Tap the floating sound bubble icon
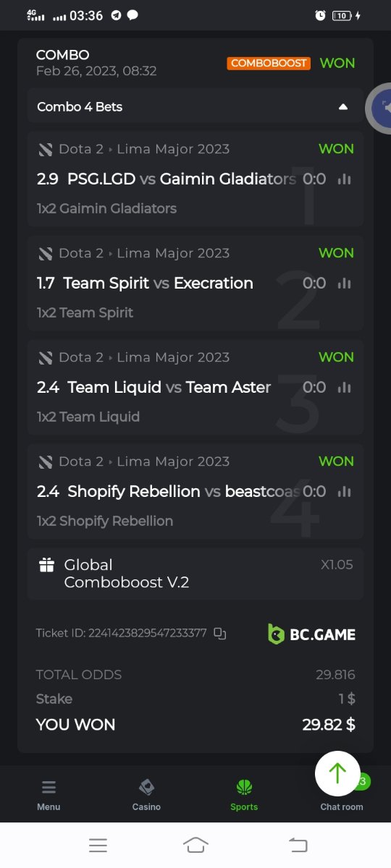 (x=379, y=109)
